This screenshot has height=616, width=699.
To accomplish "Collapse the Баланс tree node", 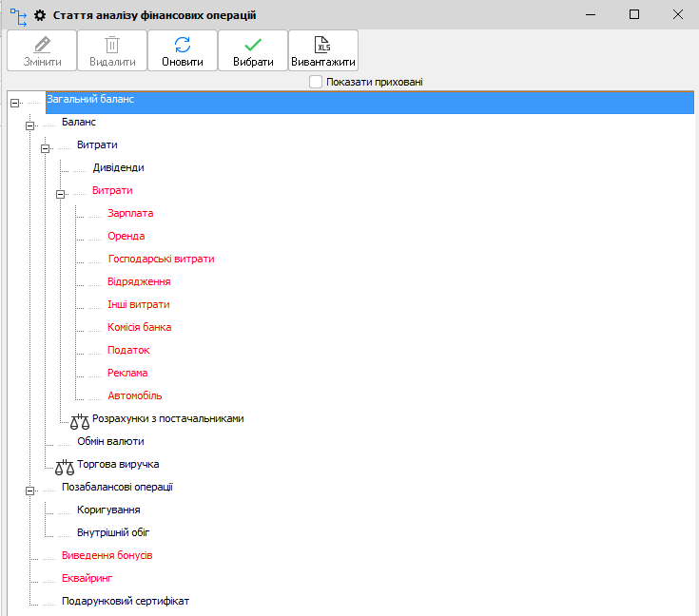I will [x=29, y=125].
